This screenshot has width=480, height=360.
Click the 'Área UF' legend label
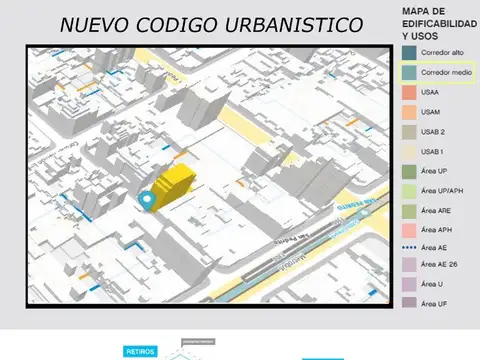tap(434, 304)
